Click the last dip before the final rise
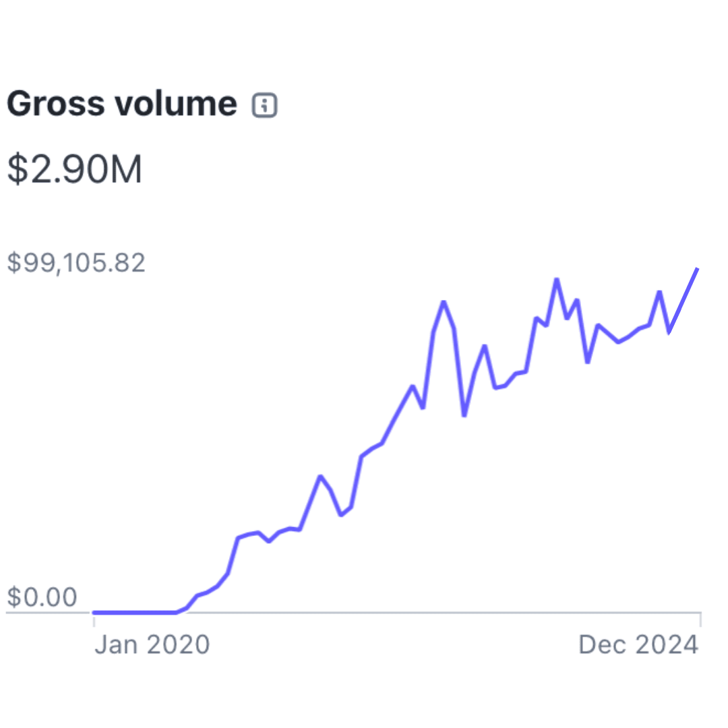 [669, 332]
